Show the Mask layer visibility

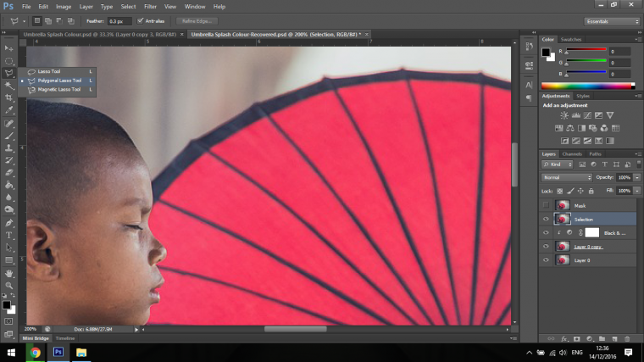click(x=546, y=205)
